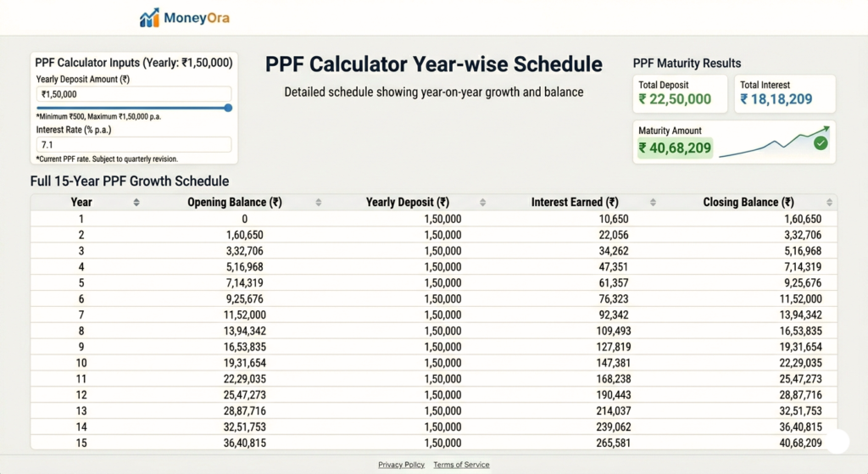Focus the Interest Rate input field

click(x=133, y=145)
